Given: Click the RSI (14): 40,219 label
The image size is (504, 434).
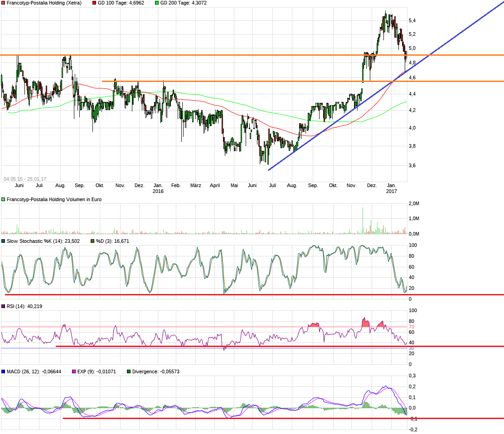Looking at the screenshot, I should [x=24, y=306].
